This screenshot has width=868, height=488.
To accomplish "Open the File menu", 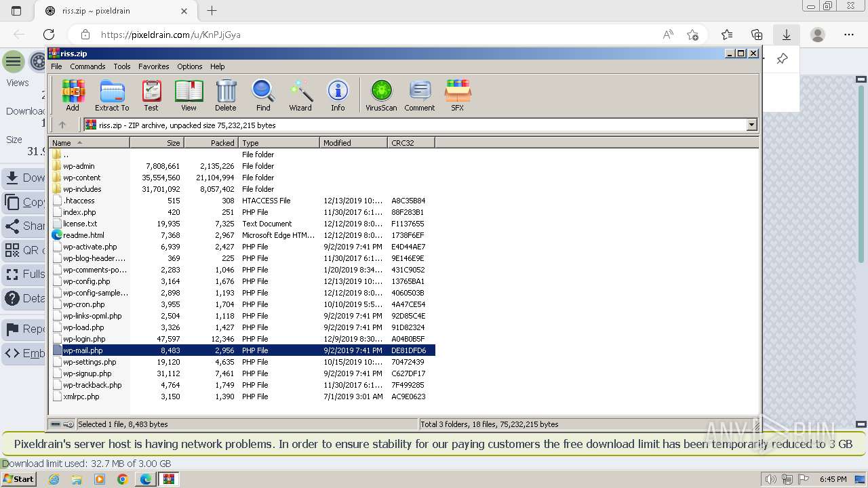I will [56, 66].
